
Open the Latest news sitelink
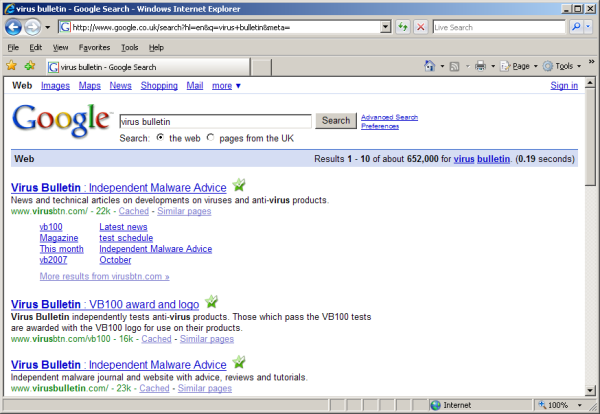coord(123,227)
